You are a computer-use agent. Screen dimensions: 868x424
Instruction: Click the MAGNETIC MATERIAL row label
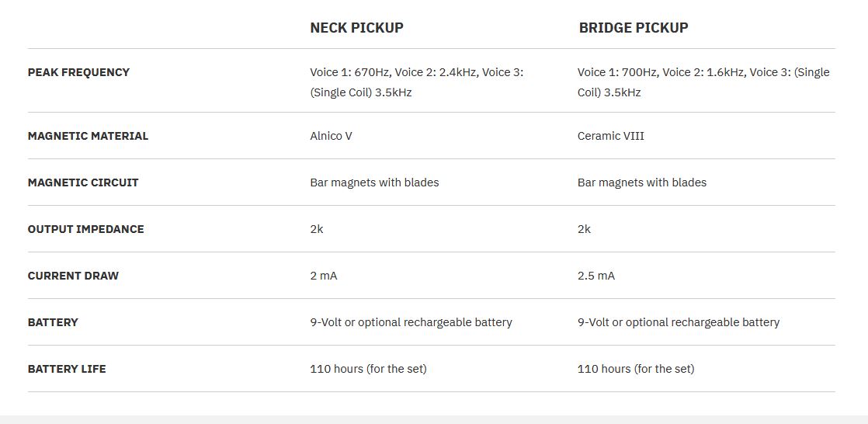(88, 136)
